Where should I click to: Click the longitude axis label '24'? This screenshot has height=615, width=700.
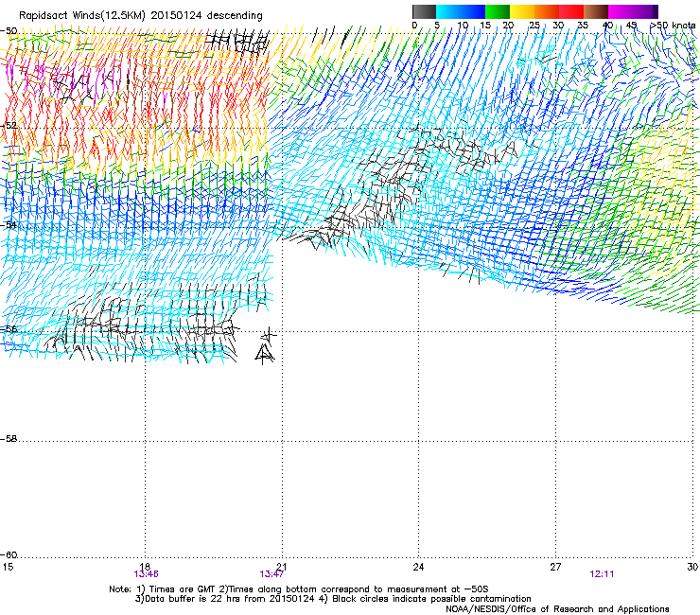(x=418, y=567)
